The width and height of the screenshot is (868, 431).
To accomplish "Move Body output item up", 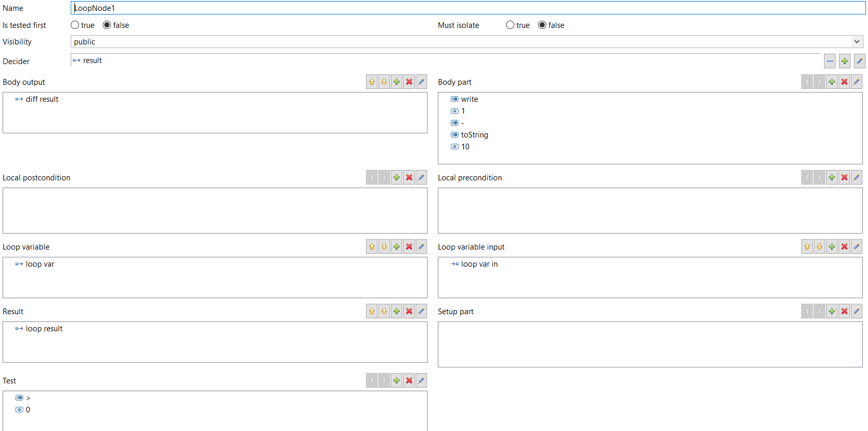I will (372, 82).
